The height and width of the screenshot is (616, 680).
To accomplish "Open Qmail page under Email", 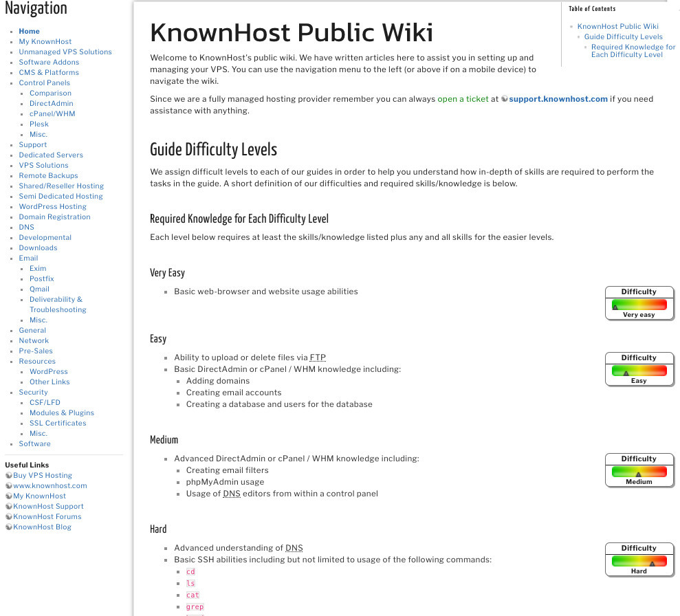I will pos(39,289).
